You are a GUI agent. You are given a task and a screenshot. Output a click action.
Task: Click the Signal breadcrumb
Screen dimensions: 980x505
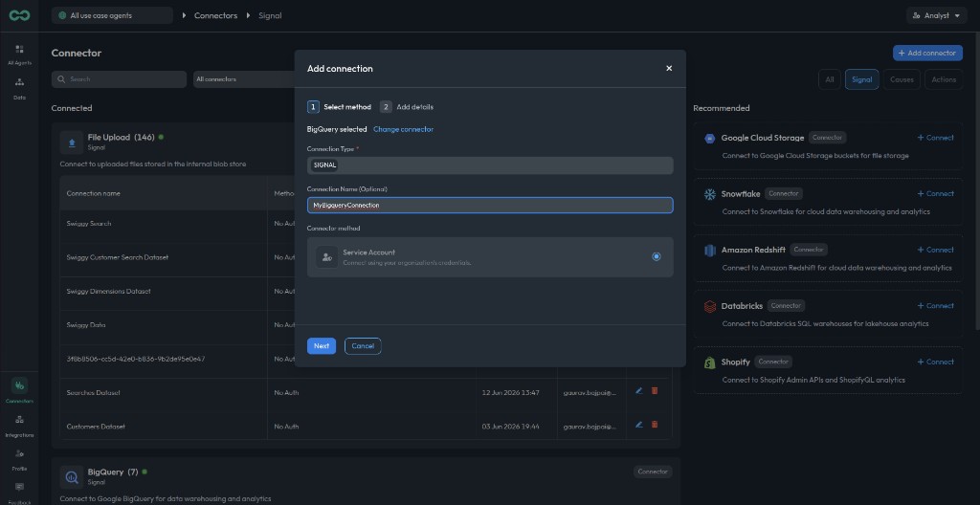click(270, 15)
